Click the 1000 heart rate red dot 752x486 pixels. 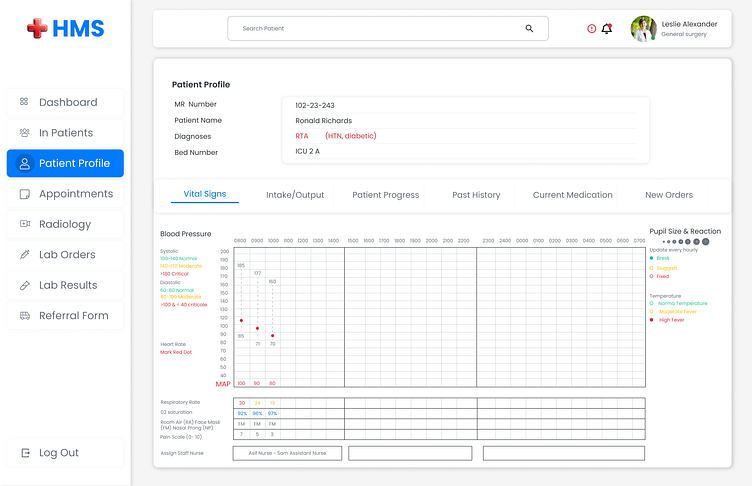tap(272, 336)
